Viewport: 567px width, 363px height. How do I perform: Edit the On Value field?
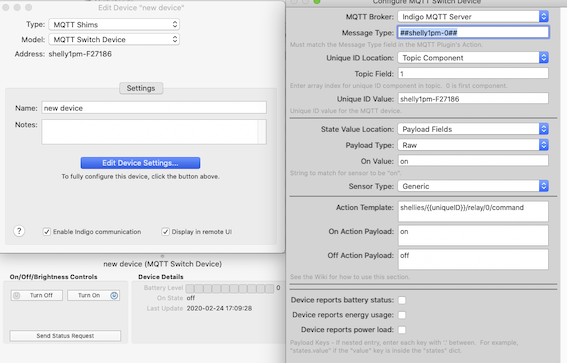473,161
